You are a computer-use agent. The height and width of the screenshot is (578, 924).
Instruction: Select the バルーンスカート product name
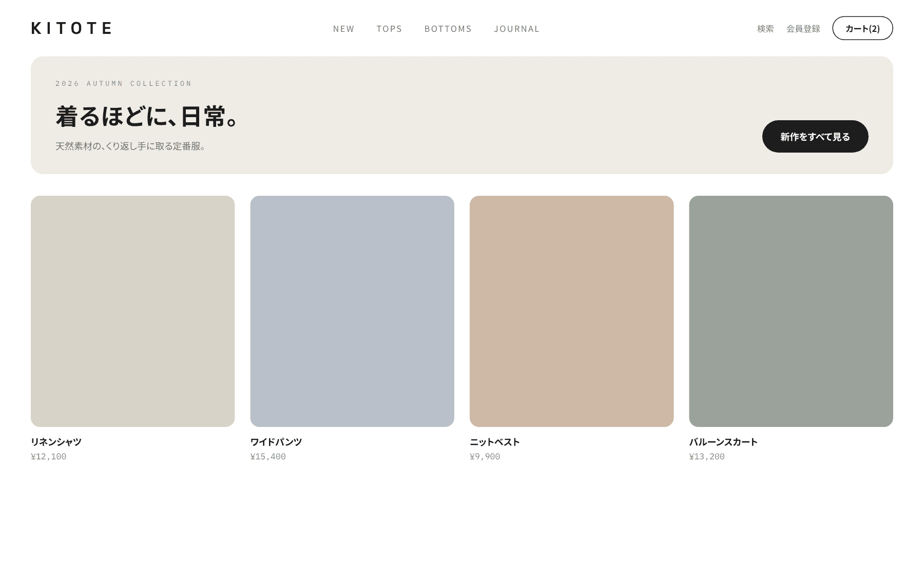tap(723, 442)
